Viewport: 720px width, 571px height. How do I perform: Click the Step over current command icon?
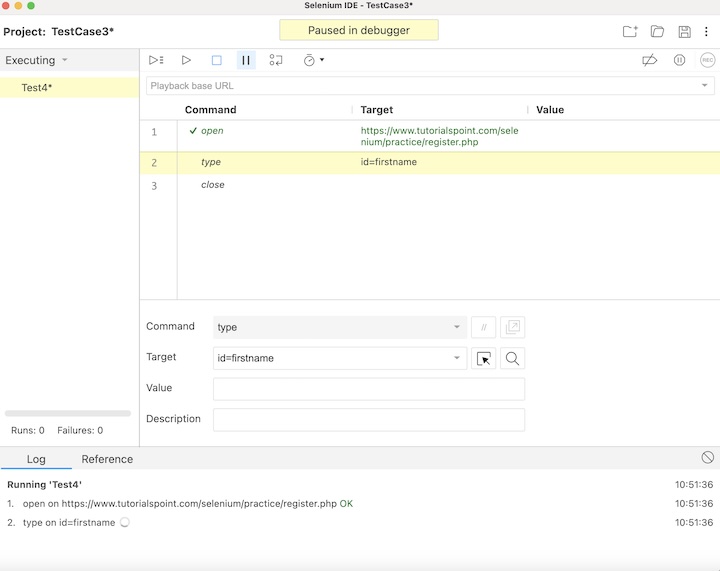(276, 60)
